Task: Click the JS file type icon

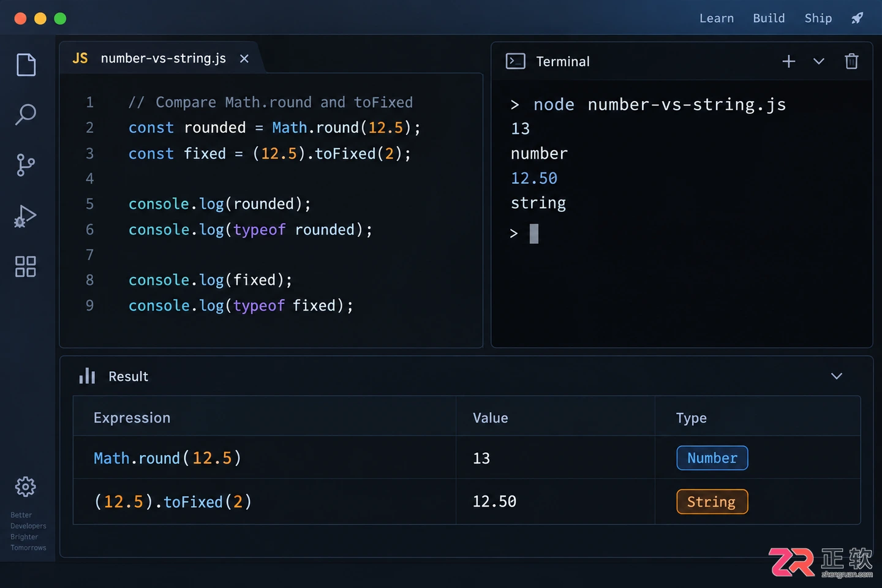Action: [80, 58]
